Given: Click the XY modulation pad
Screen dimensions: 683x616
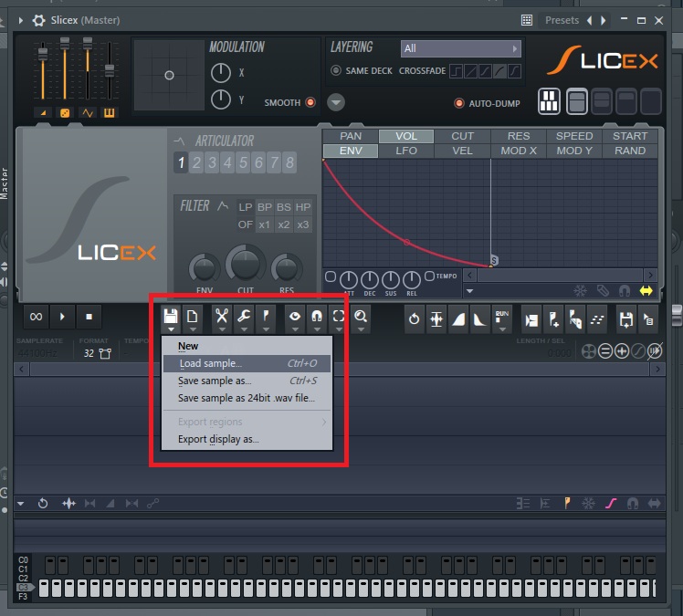Looking at the screenshot, I should (169, 76).
